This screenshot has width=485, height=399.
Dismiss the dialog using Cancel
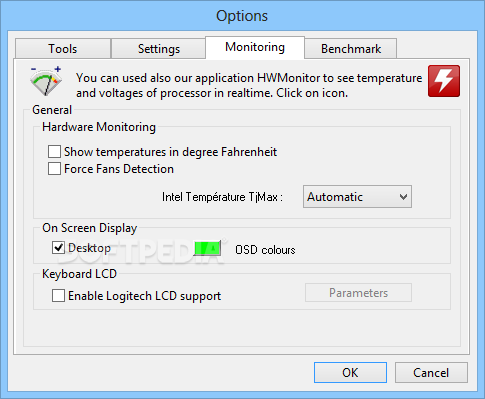tap(431, 372)
